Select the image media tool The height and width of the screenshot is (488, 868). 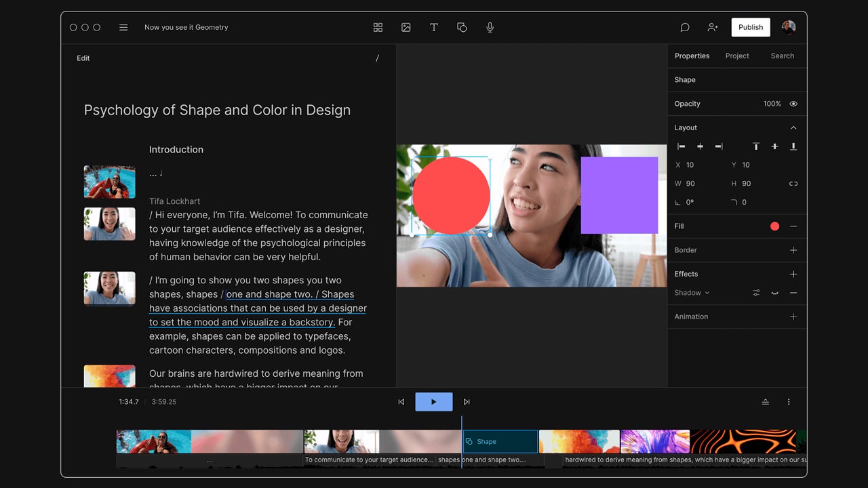(x=406, y=27)
